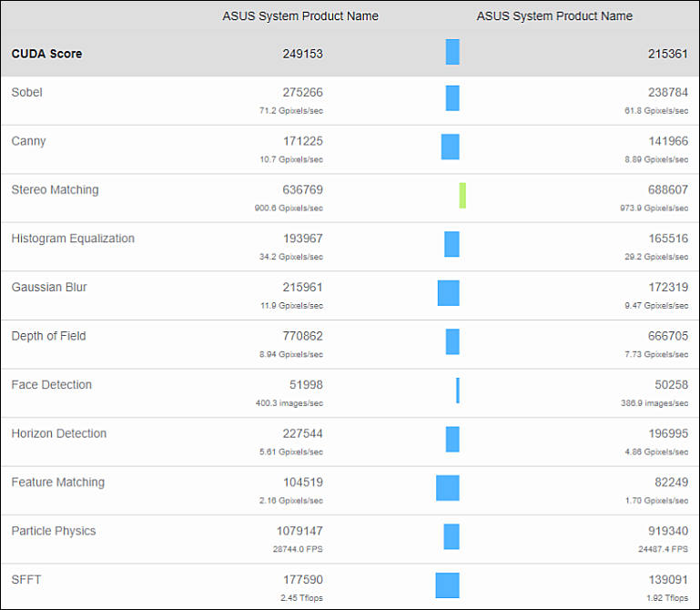Select the left CUDA score 249153

coord(302,54)
